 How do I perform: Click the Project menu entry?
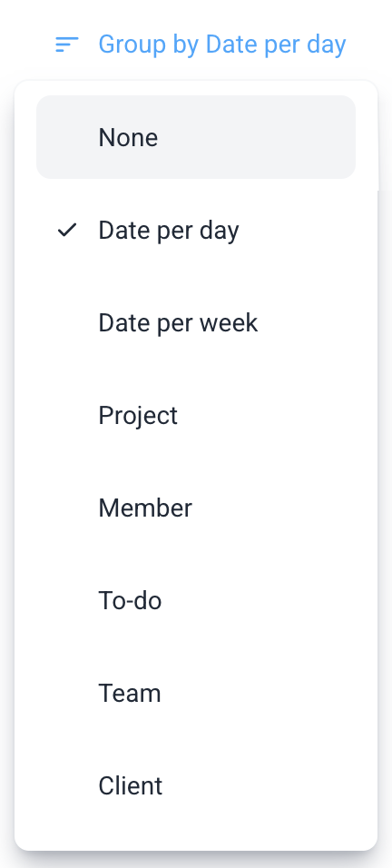click(x=196, y=415)
